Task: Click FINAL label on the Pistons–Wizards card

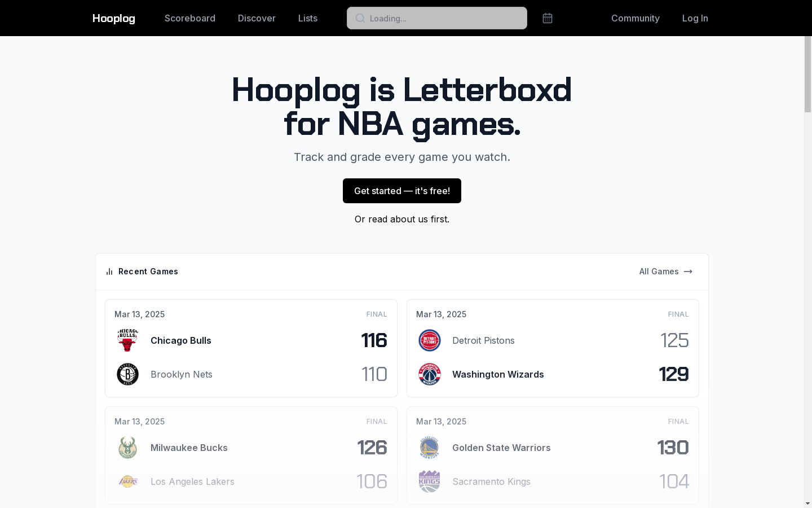Action: (x=678, y=314)
